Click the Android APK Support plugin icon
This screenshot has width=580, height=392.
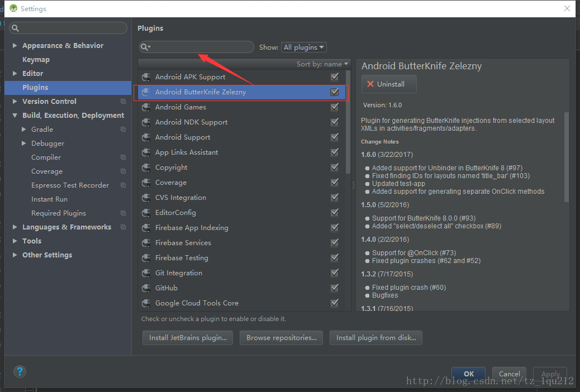pyautogui.click(x=146, y=77)
